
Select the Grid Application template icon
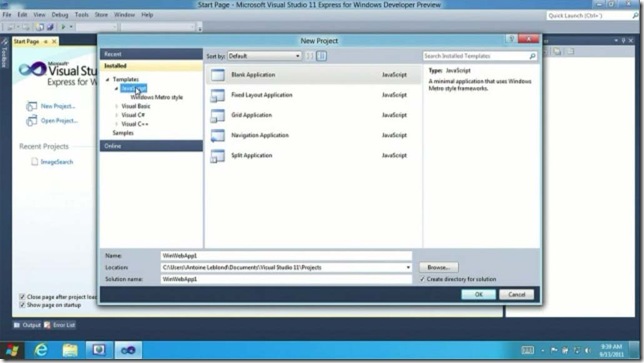click(x=218, y=115)
